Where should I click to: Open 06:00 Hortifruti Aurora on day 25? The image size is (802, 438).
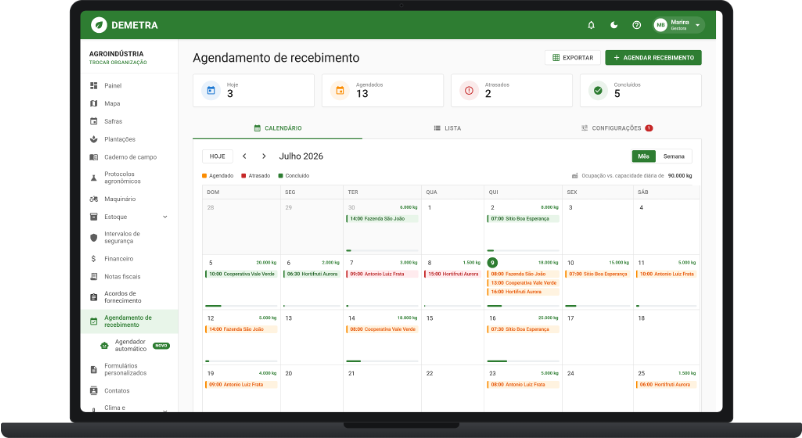coord(666,384)
